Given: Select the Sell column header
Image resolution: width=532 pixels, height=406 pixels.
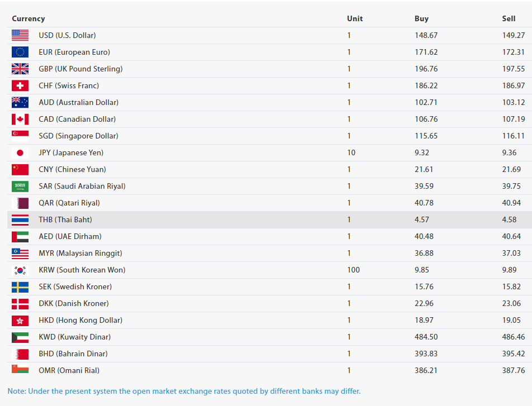Looking at the screenshot, I should pyautogui.click(x=509, y=18).
